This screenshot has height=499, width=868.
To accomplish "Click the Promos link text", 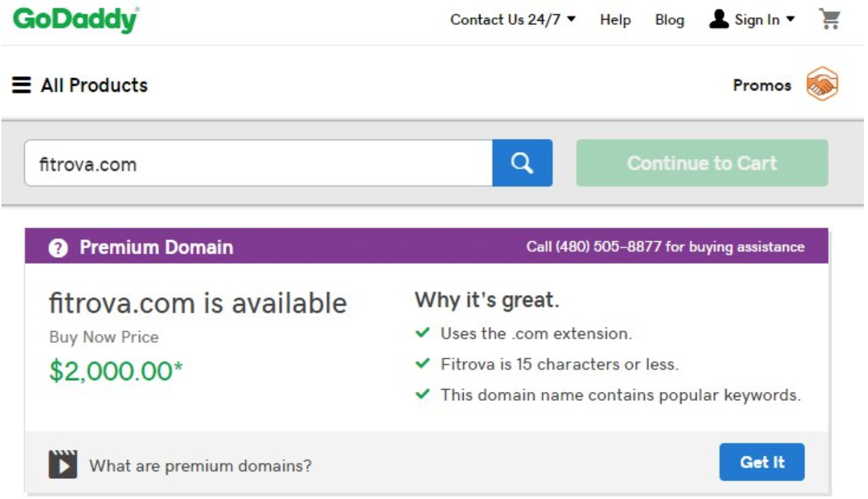I will 762,86.
